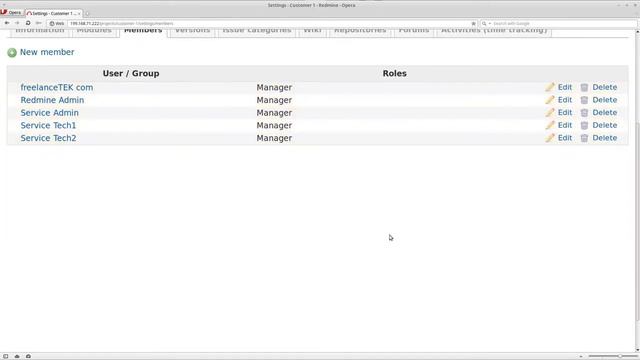Viewport: 640px width, 360px height.
Task: Open the Service Admin user link
Action: [x=49, y=113]
